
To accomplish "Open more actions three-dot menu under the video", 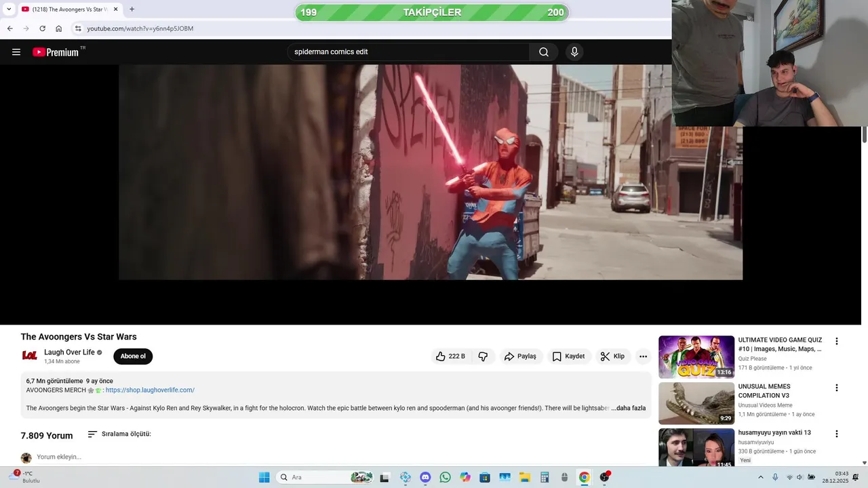I will [643, 357].
